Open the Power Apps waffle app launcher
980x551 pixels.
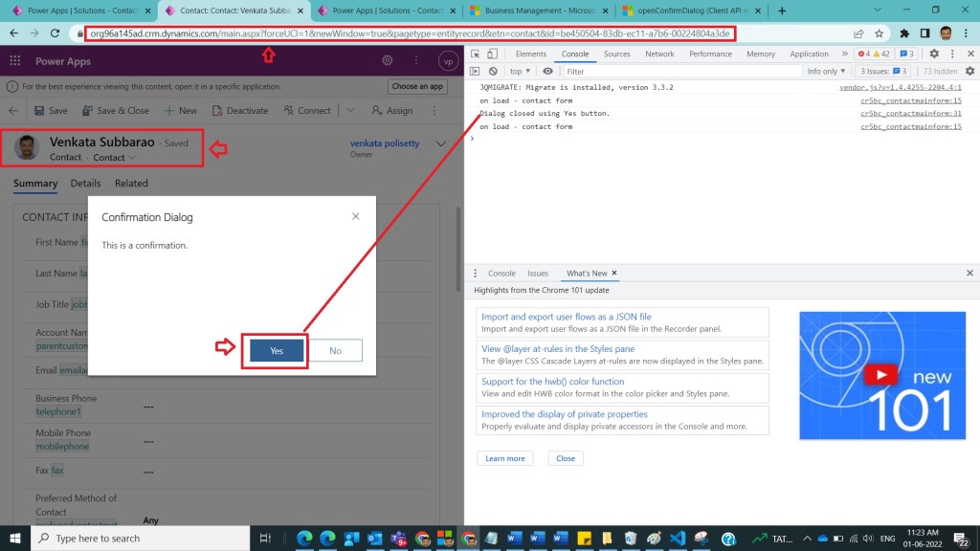click(x=15, y=60)
